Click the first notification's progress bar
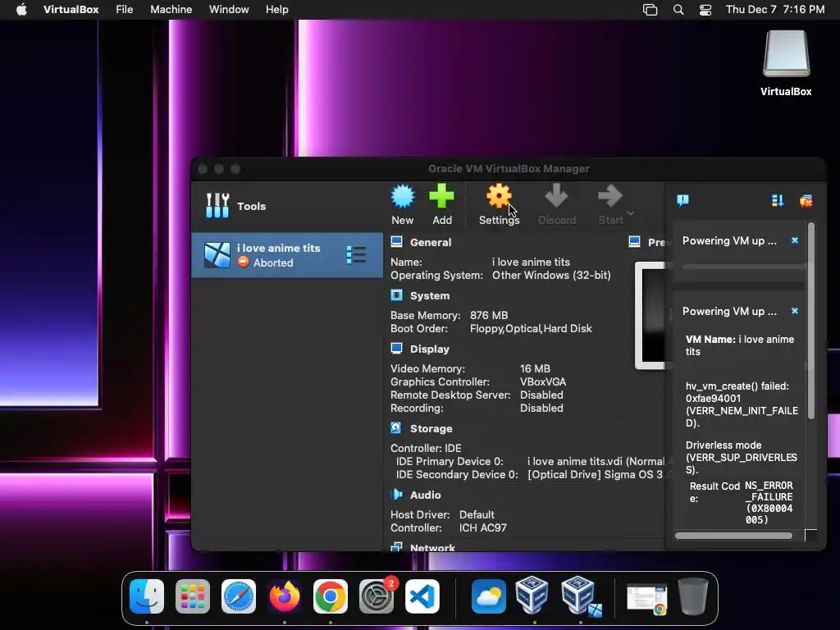 tap(743, 267)
